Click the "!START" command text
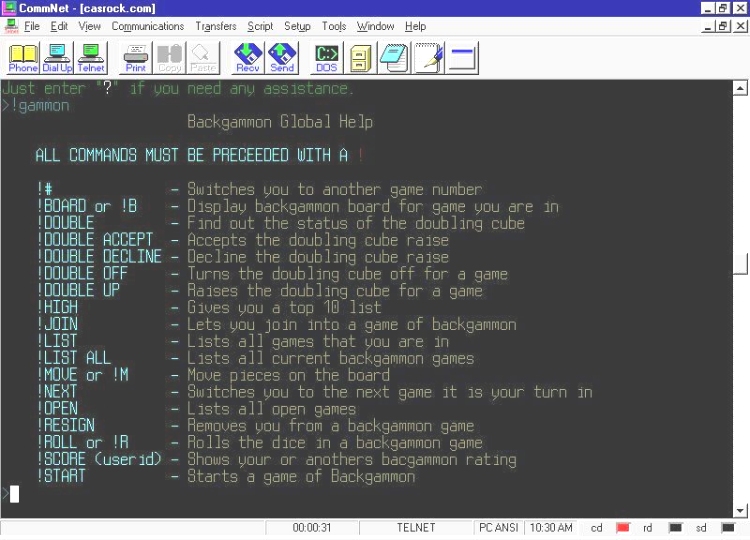The width and height of the screenshot is (750, 540). coord(61,476)
